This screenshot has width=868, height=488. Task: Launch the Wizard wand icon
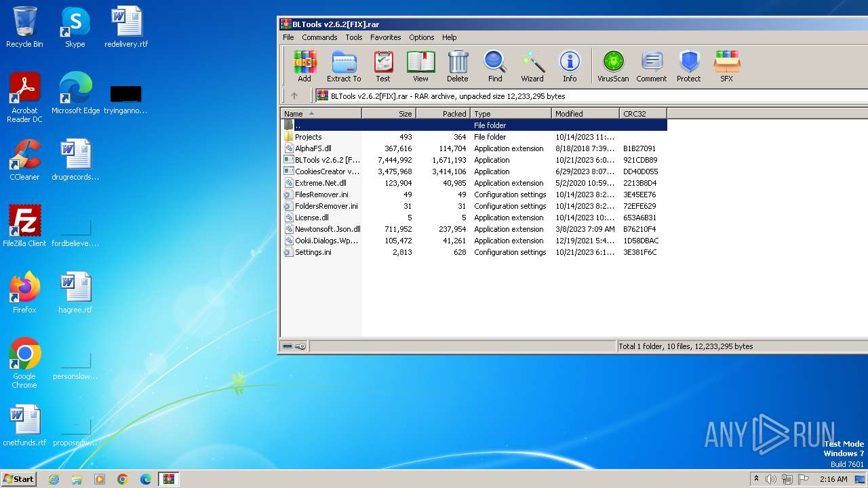[532, 66]
